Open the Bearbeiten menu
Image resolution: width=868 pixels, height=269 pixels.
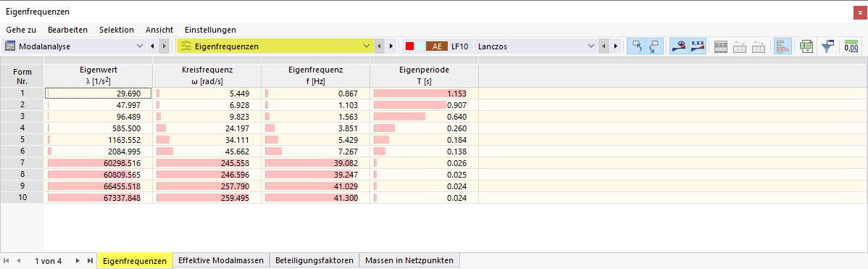[x=67, y=29]
